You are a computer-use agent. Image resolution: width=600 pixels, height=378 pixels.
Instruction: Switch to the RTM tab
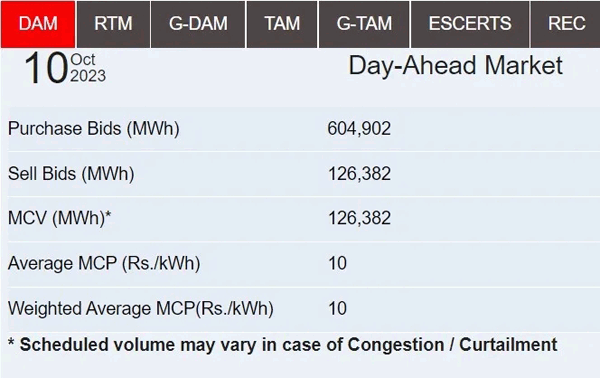(x=113, y=24)
